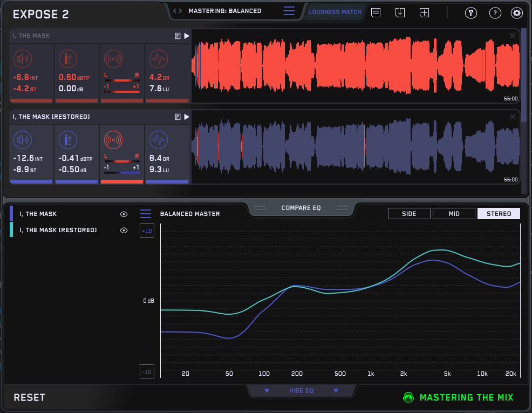The width and height of the screenshot is (532, 413).
Task: Switch EQ view to Mid
Action: (454, 214)
